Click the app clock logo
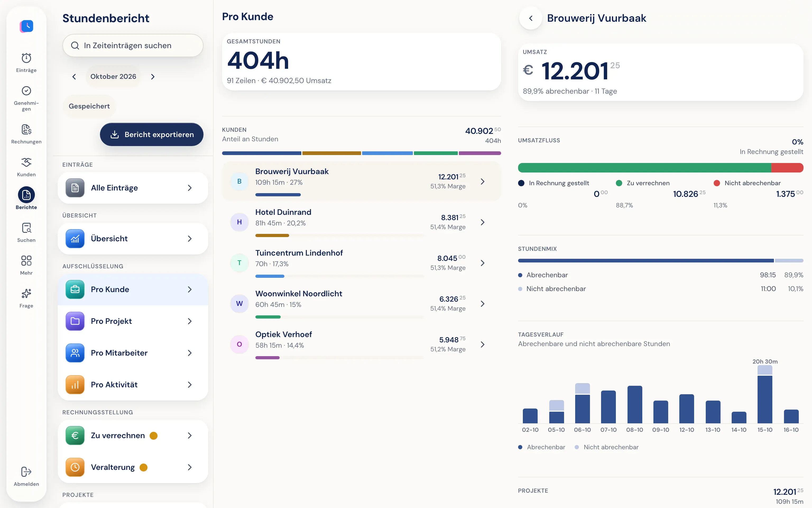 [x=26, y=26]
